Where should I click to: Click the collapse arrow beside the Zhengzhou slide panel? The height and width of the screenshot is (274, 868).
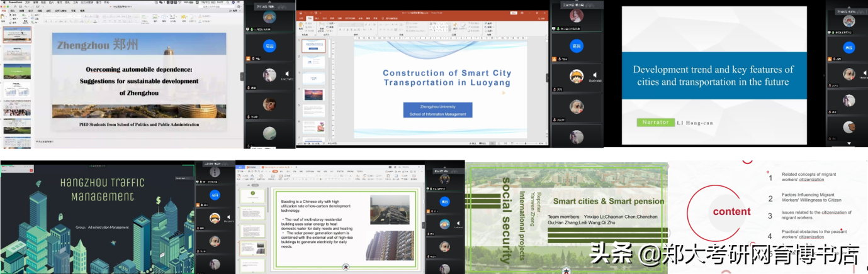[x=242, y=77]
